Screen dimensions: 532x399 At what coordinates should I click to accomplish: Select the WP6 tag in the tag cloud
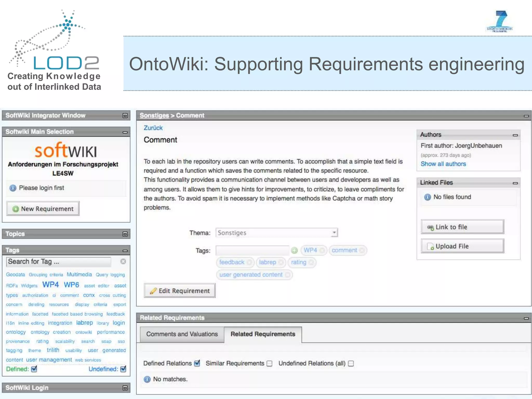[x=71, y=284]
